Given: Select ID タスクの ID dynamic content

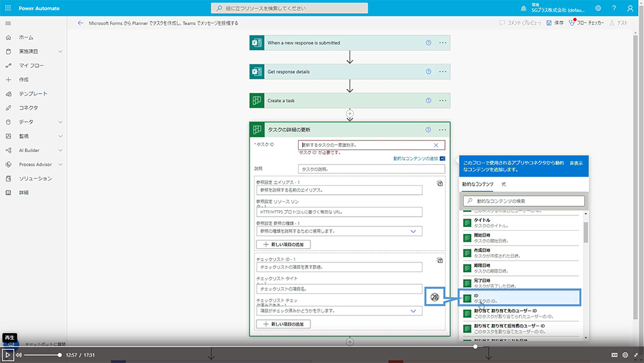Looking at the screenshot, I should click(519, 298).
